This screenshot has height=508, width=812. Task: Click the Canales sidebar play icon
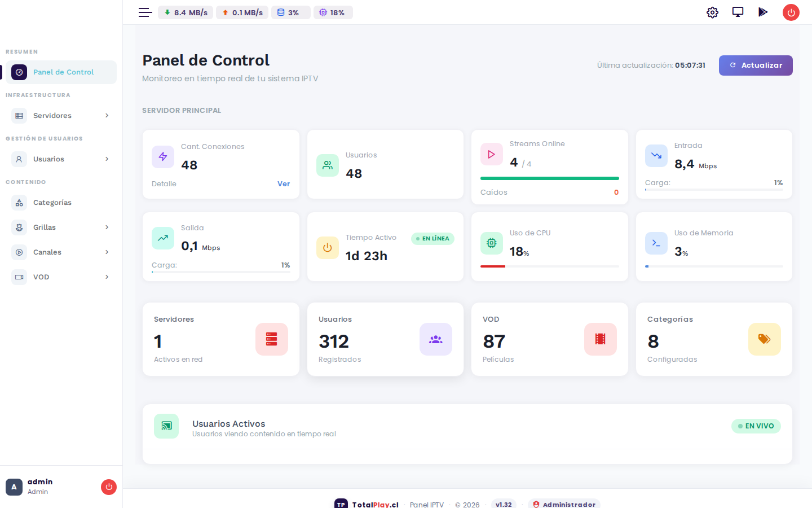[19, 252]
